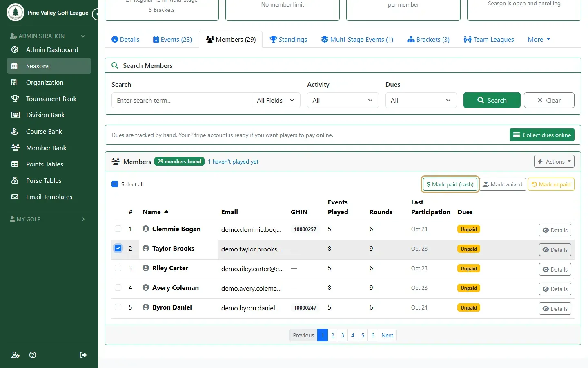Open the Brackets (3) tab
The image size is (588, 368).
click(x=428, y=40)
